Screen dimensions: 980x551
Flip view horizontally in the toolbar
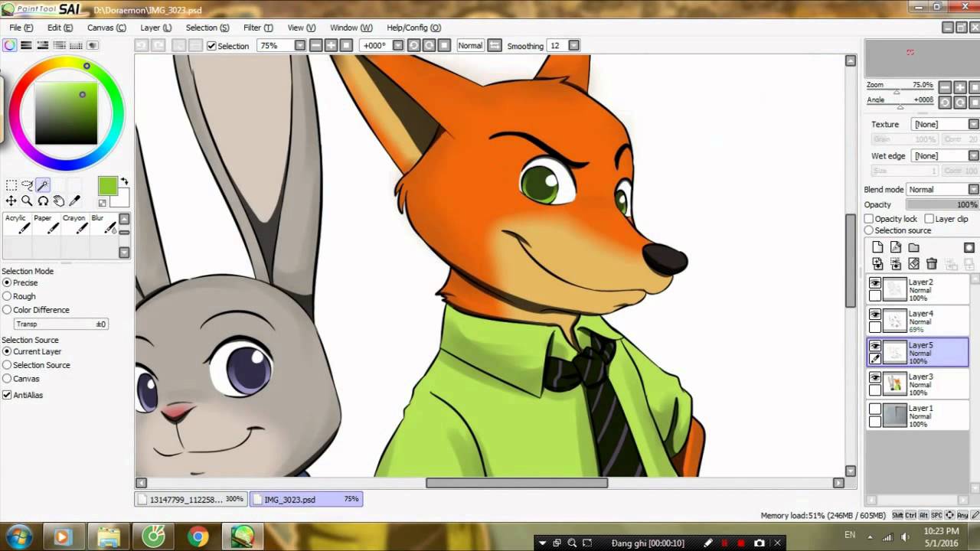coord(495,45)
